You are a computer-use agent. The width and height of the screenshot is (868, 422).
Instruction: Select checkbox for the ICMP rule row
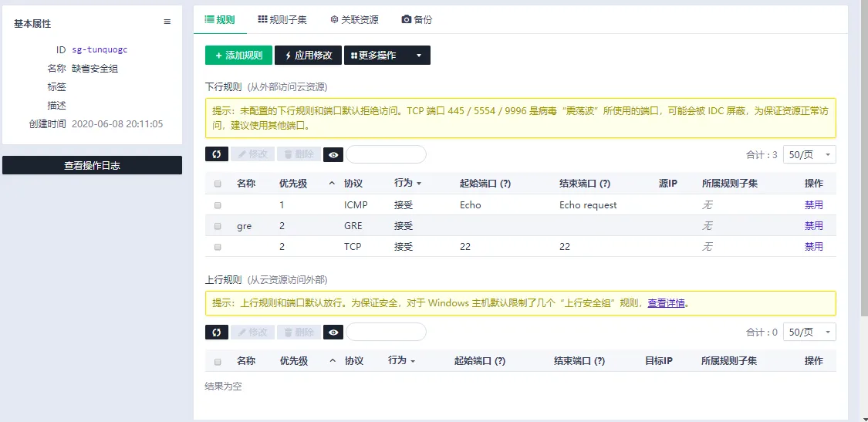(x=218, y=205)
